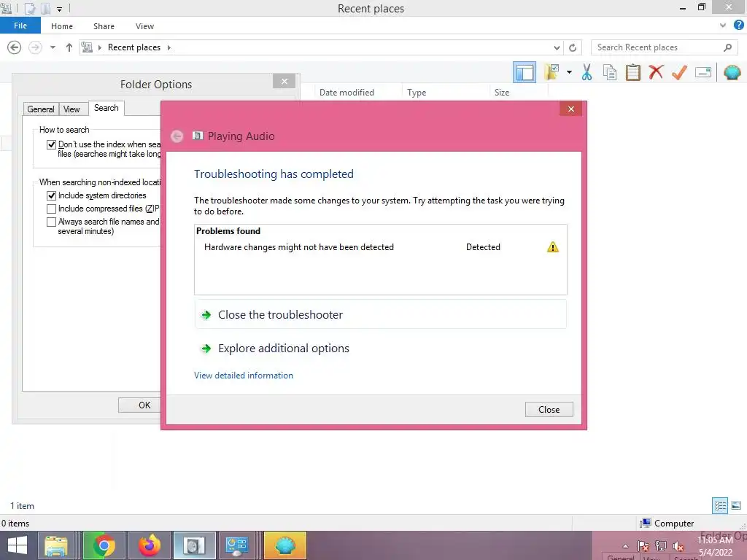747x560 pixels.
Task: Open the Share ribbon tab
Action: click(x=104, y=26)
